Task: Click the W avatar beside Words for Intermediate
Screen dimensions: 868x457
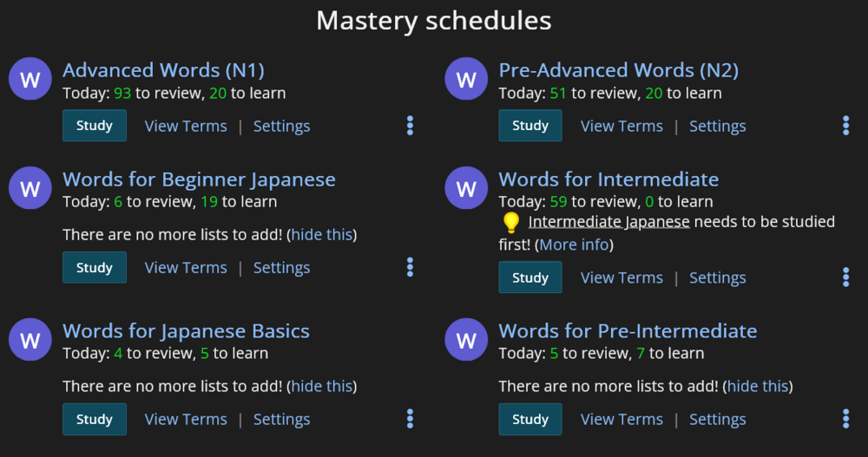Action: (466, 188)
